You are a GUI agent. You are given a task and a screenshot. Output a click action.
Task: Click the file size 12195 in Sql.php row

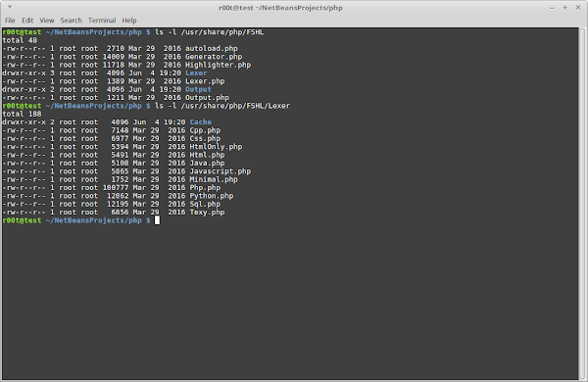click(x=118, y=205)
